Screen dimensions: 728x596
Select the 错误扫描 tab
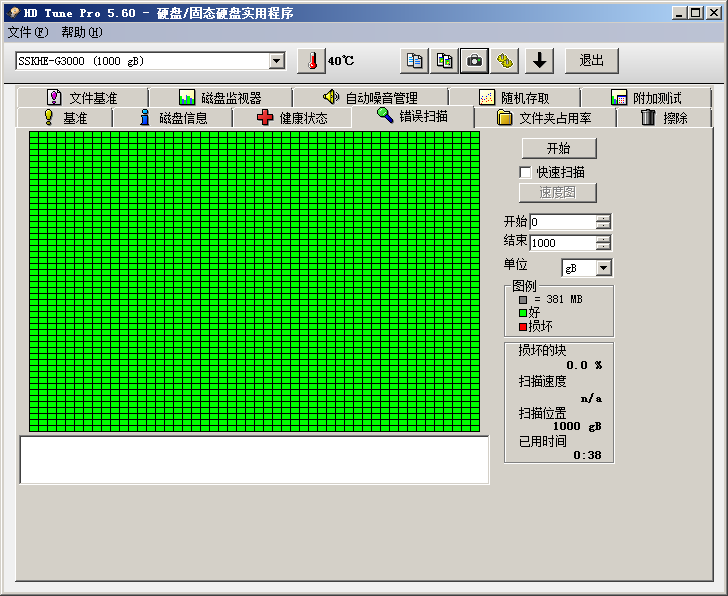pyautogui.click(x=413, y=116)
